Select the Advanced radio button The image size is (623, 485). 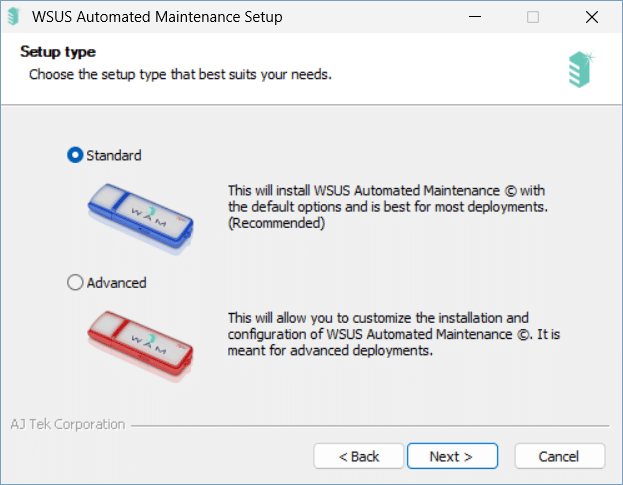[x=75, y=282]
